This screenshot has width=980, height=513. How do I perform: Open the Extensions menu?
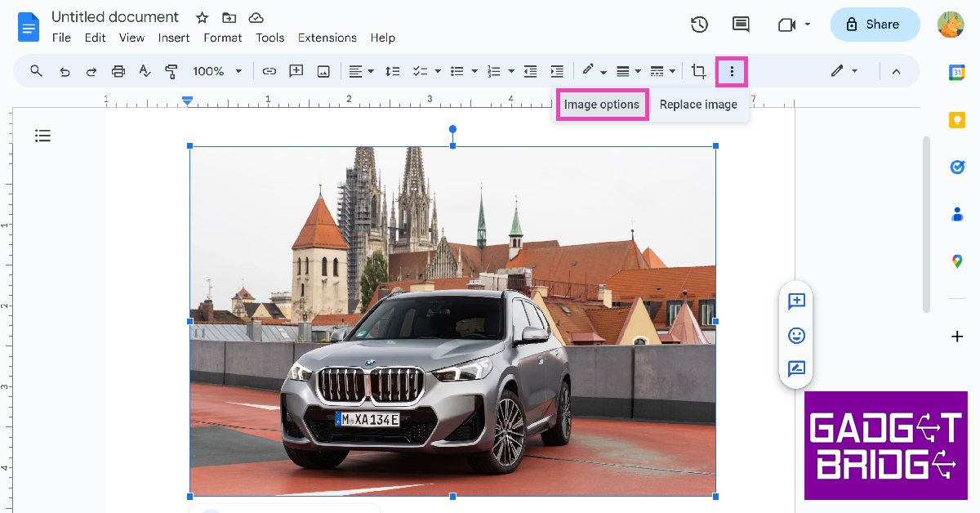pyautogui.click(x=327, y=38)
